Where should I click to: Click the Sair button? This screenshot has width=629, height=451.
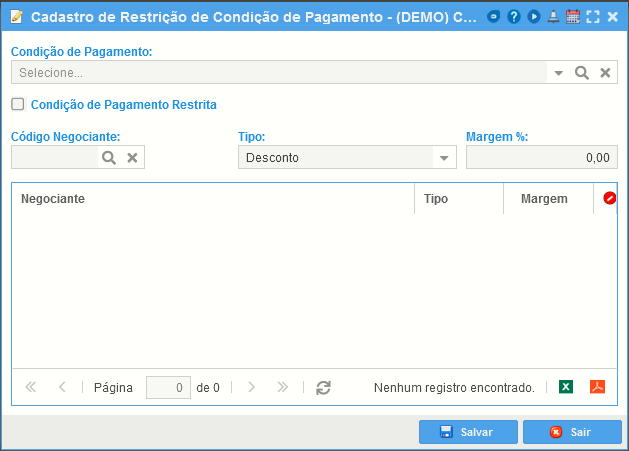[572, 432]
